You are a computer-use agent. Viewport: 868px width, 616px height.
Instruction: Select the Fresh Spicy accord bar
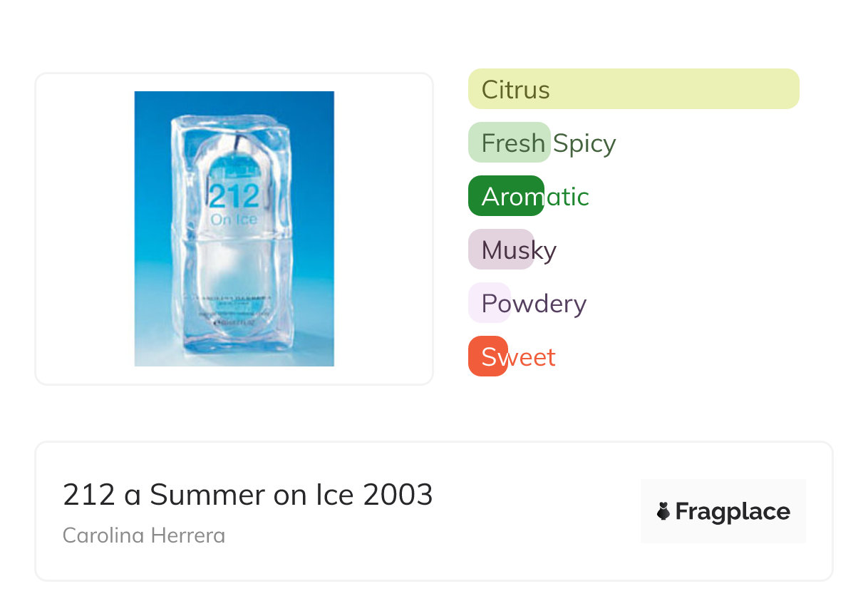(509, 143)
